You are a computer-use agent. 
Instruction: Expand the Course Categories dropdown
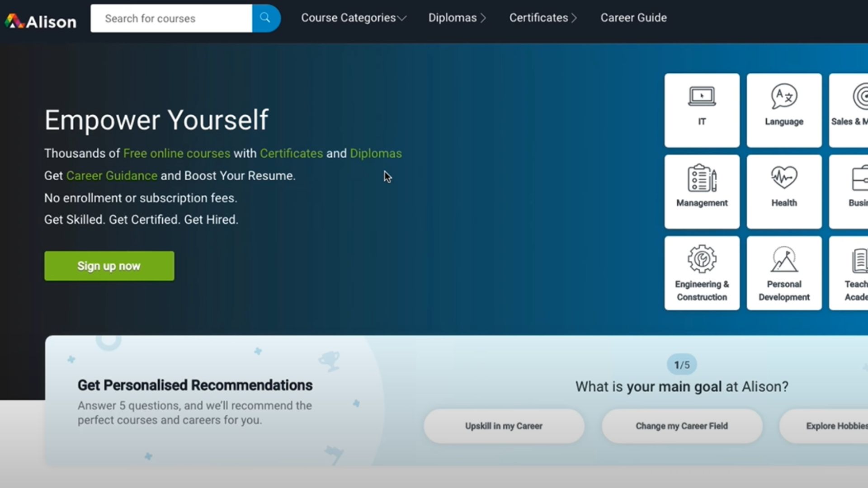[x=354, y=18]
